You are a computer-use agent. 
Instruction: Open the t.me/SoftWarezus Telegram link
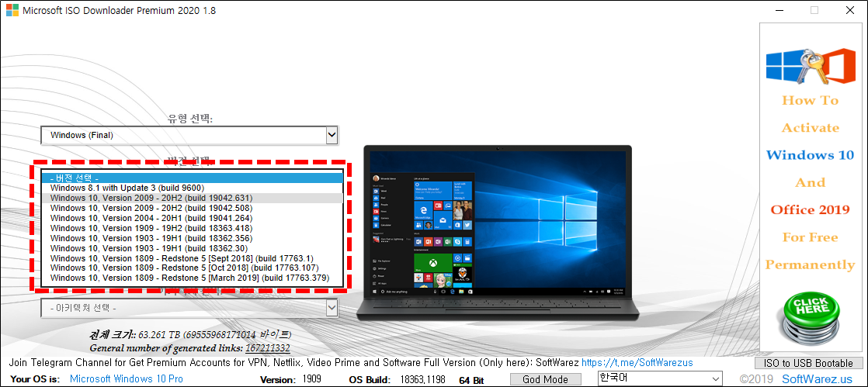point(637,363)
